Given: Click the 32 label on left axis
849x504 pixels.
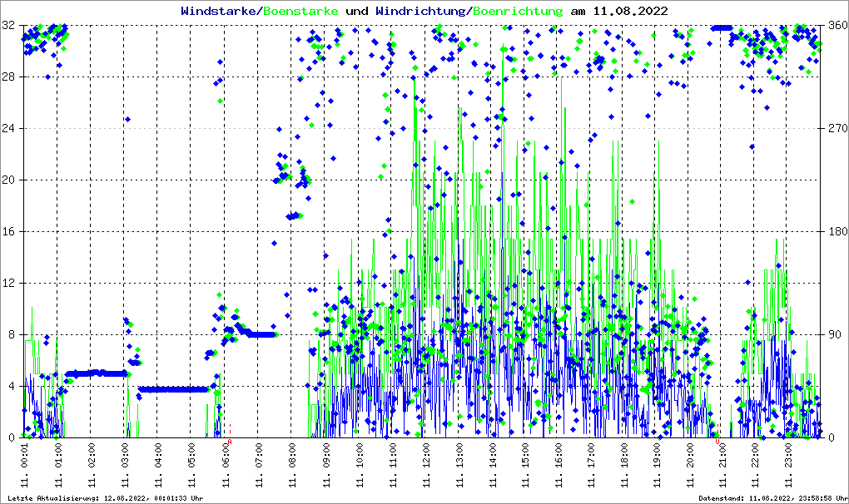Looking at the screenshot, I should point(8,26).
